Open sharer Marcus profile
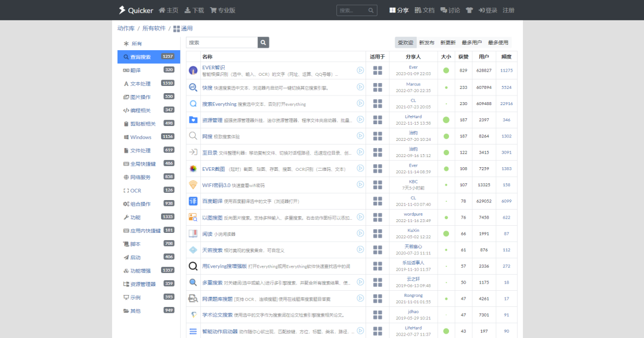 point(413,84)
